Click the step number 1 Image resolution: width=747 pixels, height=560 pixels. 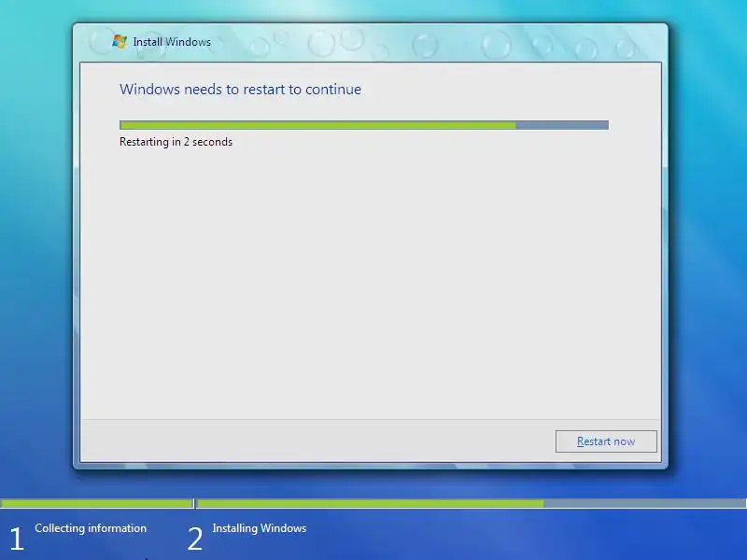click(x=17, y=539)
